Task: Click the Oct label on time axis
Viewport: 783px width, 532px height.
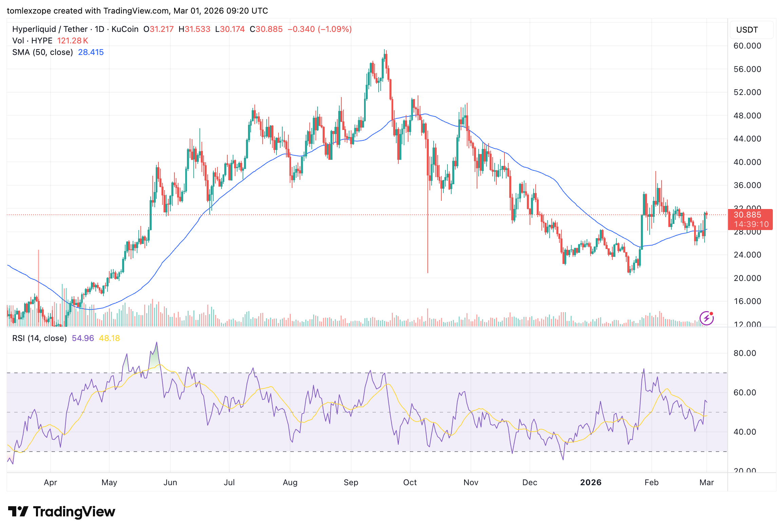Action: tap(410, 482)
